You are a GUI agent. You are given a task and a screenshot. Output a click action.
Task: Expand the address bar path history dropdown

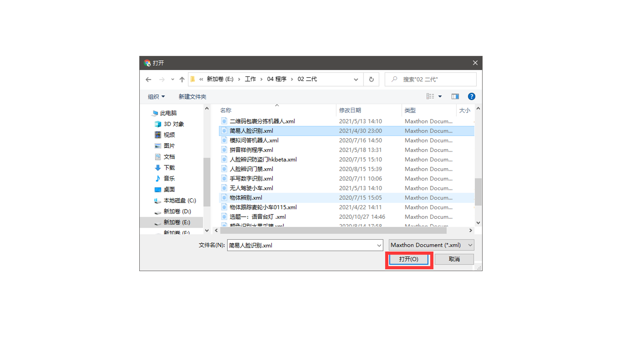point(356,80)
